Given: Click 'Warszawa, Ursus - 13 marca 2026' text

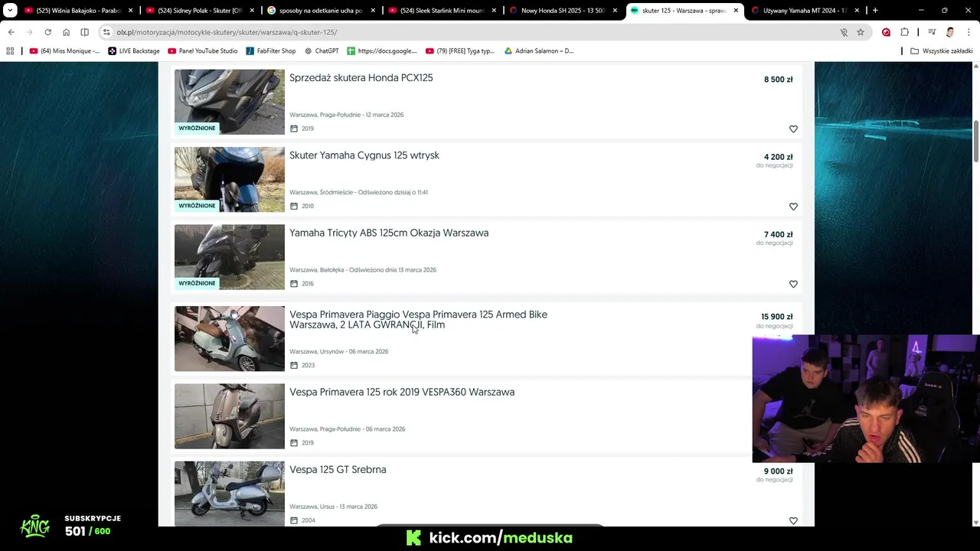Looking at the screenshot, I should pyautogui.click(x=333, y=507).
